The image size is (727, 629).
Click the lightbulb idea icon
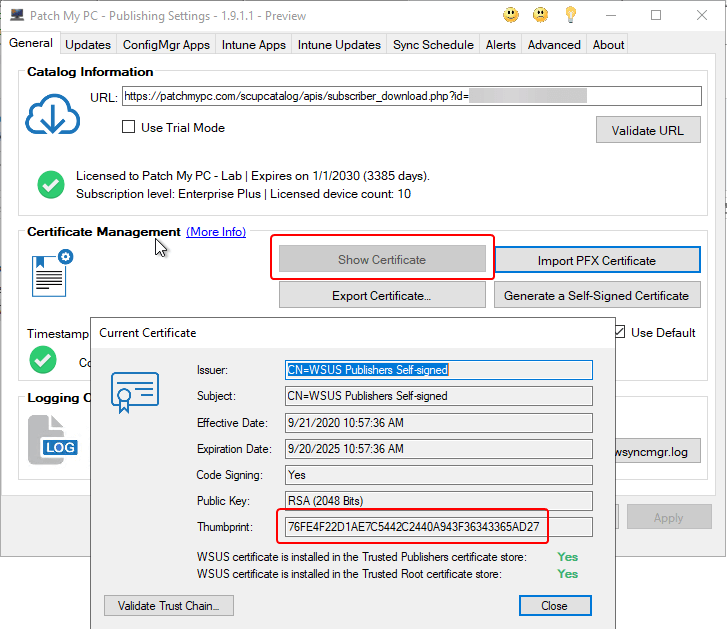point(571,15)
